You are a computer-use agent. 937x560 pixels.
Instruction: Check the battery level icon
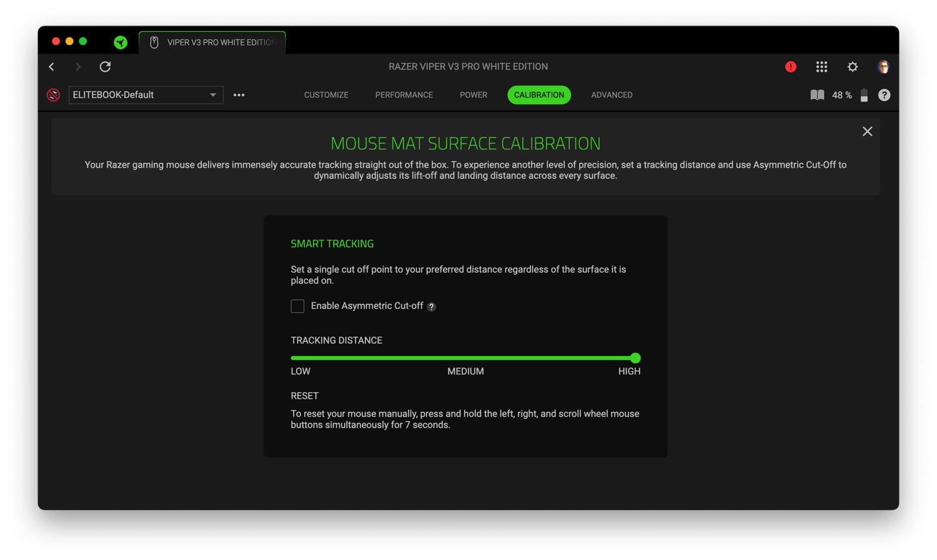864,95
